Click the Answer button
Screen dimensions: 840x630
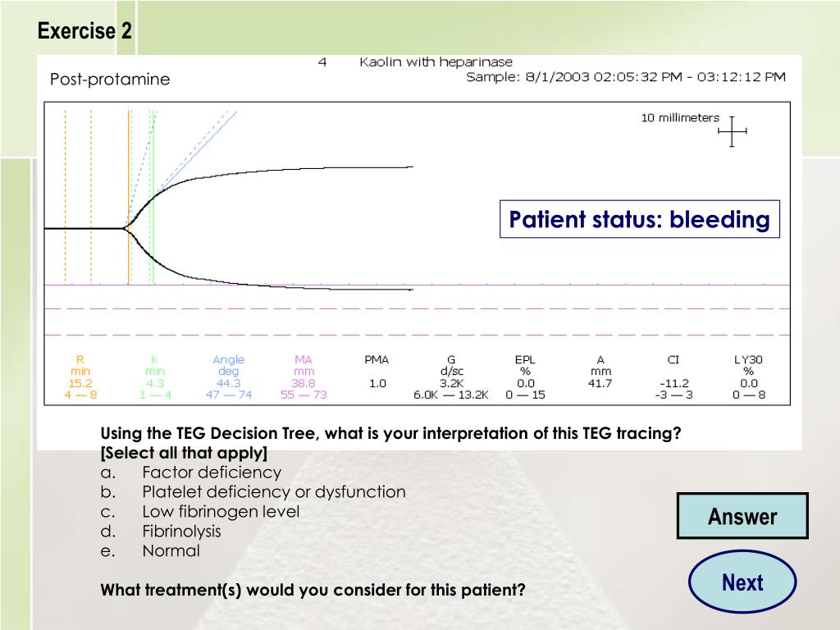(742, 516)
